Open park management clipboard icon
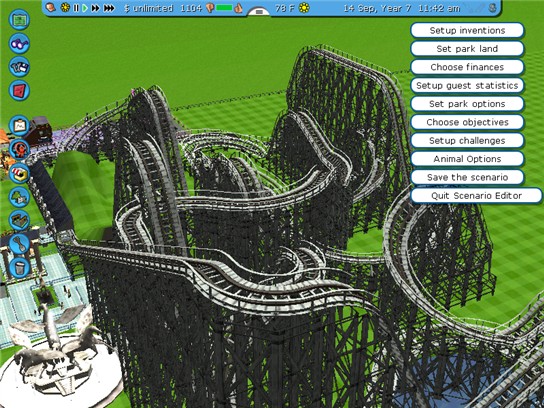 [x=19, y=126]
